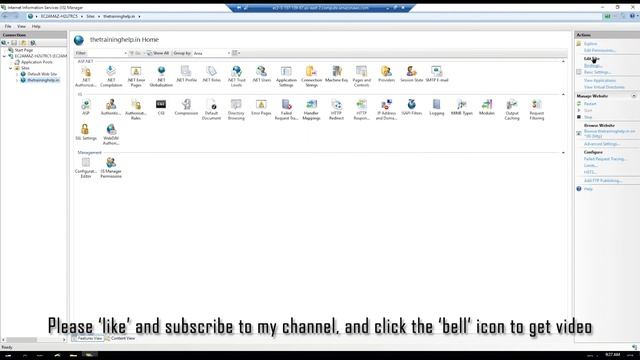Select Start Page in the Connections tree
Screen dimensions: 640x360
click(x=24, y=50)
